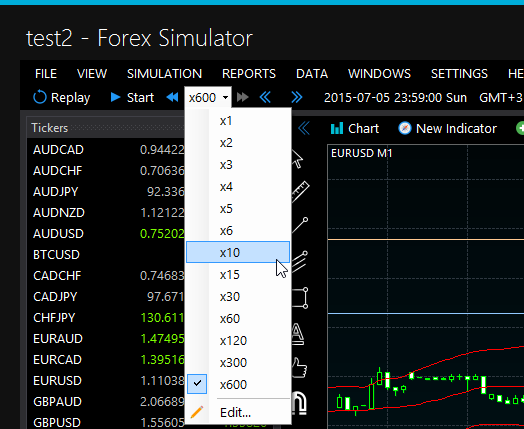524x429 pixels.
Task: Open the SIMULATION menu
Action: [164, 74]
